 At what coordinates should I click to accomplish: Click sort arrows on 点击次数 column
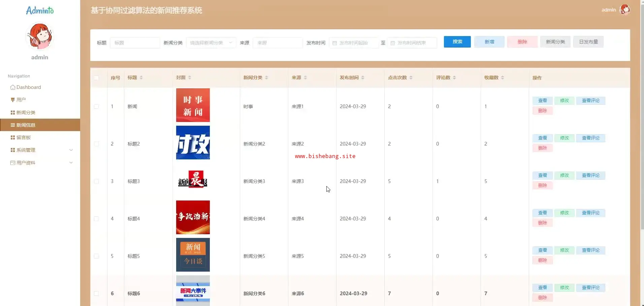click(411, 78)
